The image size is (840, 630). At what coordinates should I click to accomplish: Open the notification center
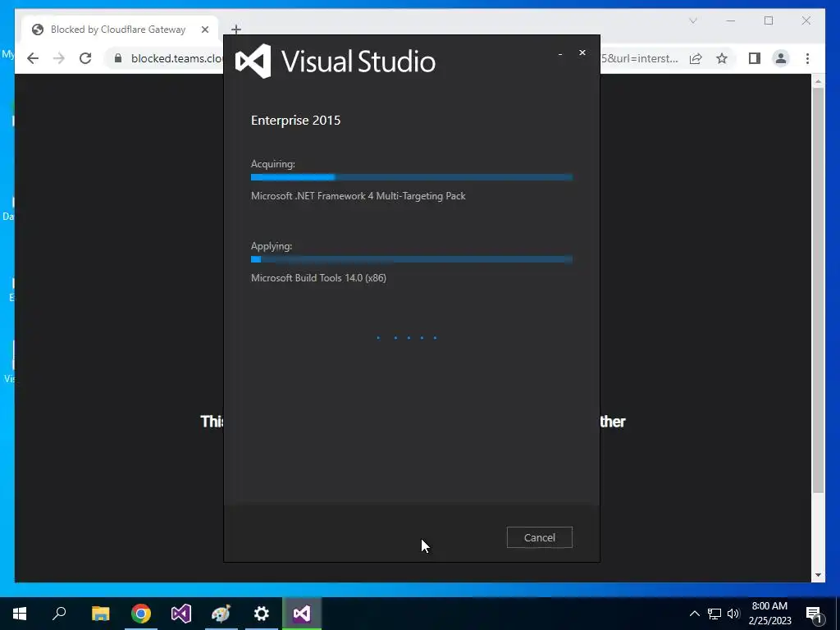(815, 614)
